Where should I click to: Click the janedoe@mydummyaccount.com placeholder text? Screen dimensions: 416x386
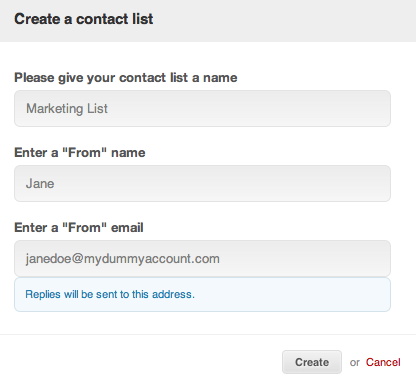click(x=123, y=259)
